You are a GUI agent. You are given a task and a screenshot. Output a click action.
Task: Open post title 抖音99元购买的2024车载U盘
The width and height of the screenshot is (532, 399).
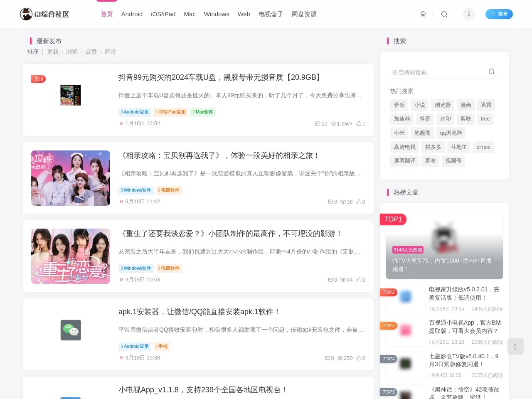pos(221,77)
